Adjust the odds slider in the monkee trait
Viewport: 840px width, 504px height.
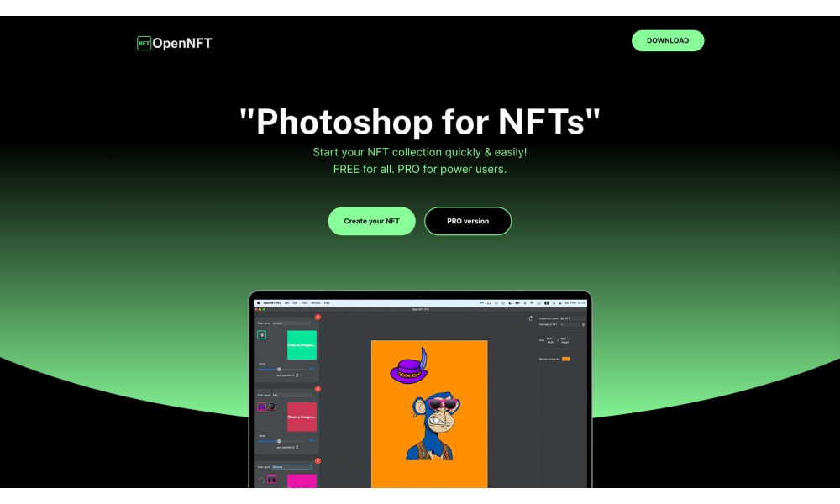point(279,369)
